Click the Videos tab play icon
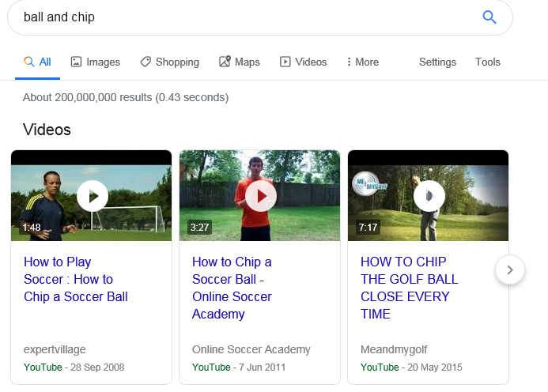 click(x=285, y=62)
